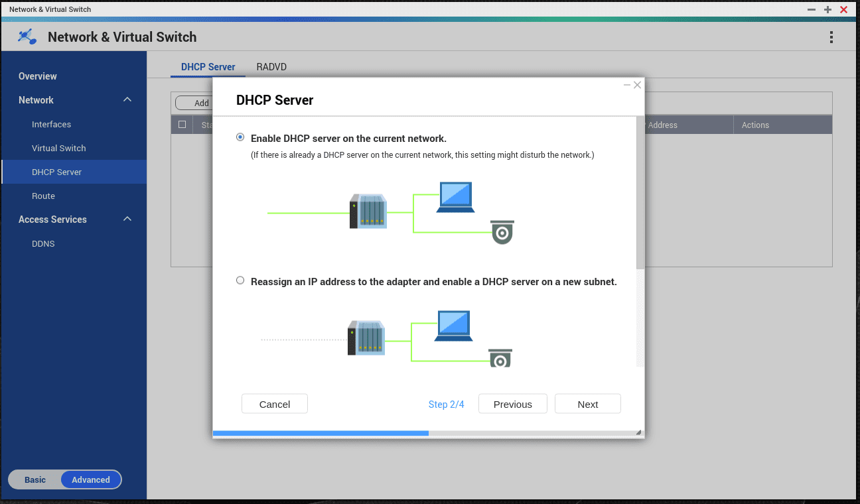Click the resize grip of the dialog

tap(638, 432)
